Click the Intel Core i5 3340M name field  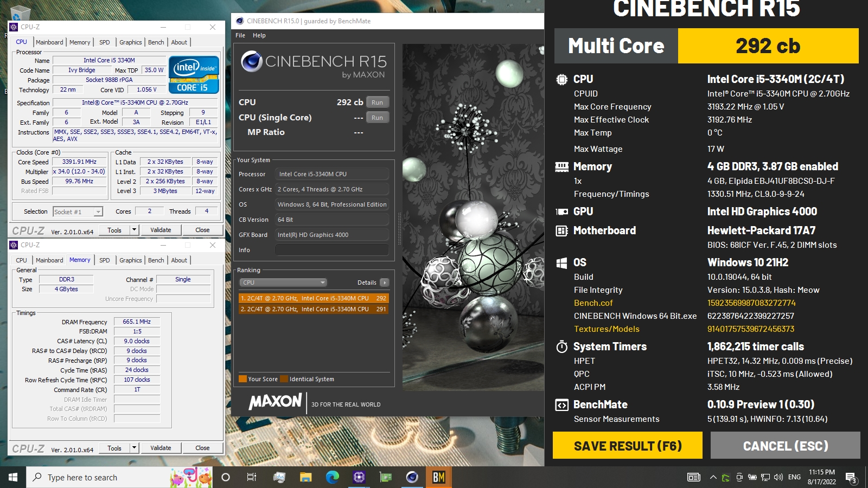tap(109, 60)
